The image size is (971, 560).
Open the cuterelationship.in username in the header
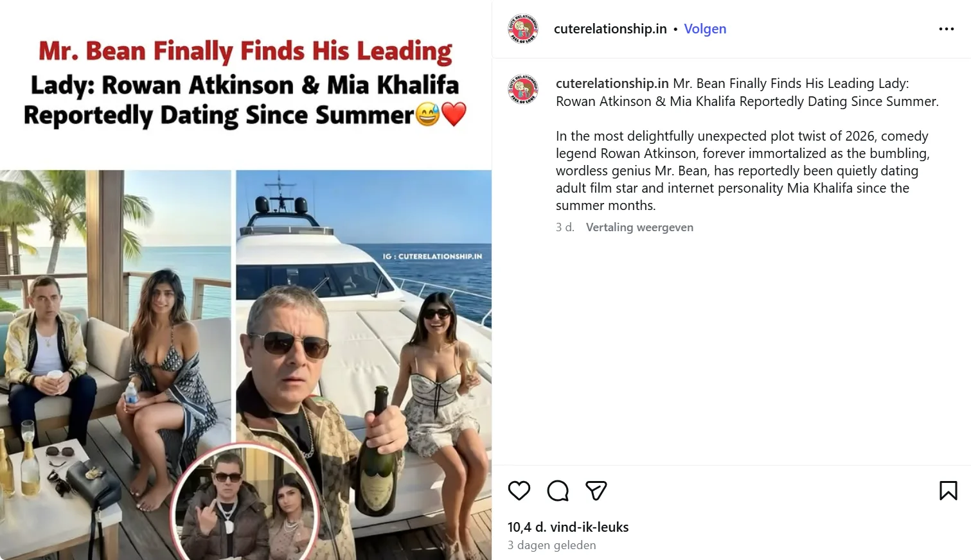click(609, 28)
